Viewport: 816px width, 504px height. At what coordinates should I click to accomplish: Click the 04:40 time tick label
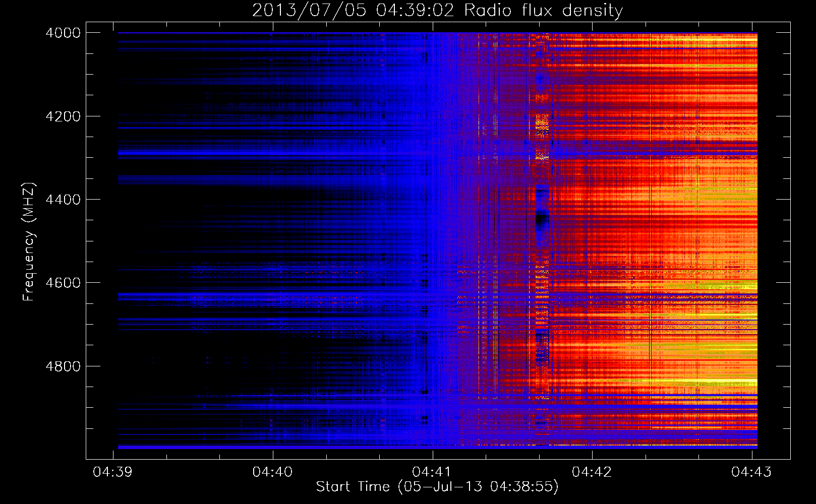pyautogui.click(x=272, y=472)
